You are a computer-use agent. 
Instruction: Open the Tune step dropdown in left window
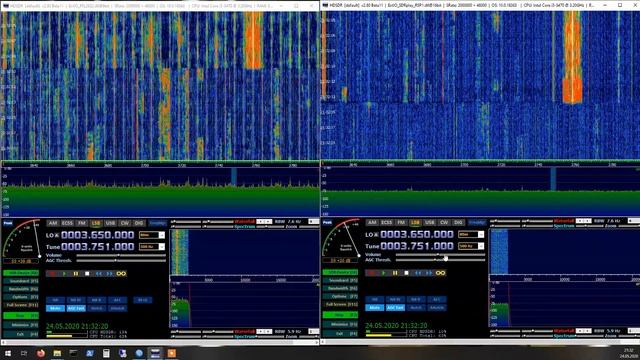click(x=162, y=247)
